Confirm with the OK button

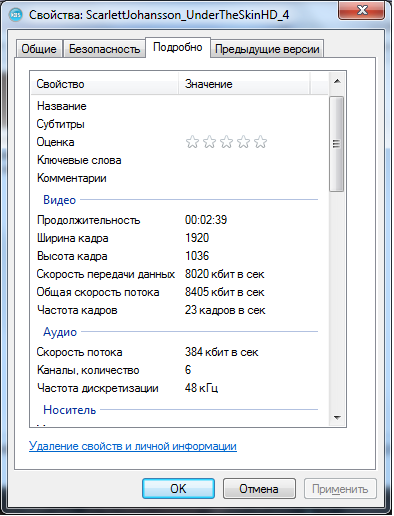(178, 489)
